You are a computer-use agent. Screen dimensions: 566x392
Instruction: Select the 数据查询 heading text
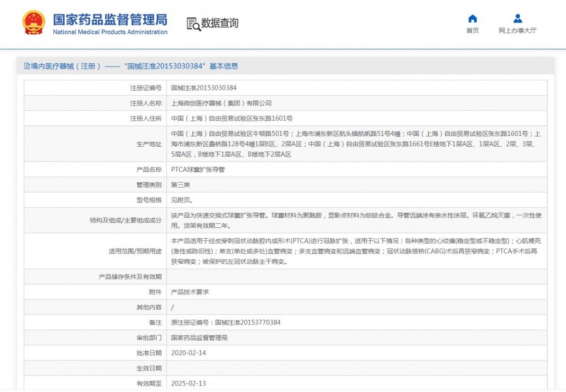tap(220, 23)
